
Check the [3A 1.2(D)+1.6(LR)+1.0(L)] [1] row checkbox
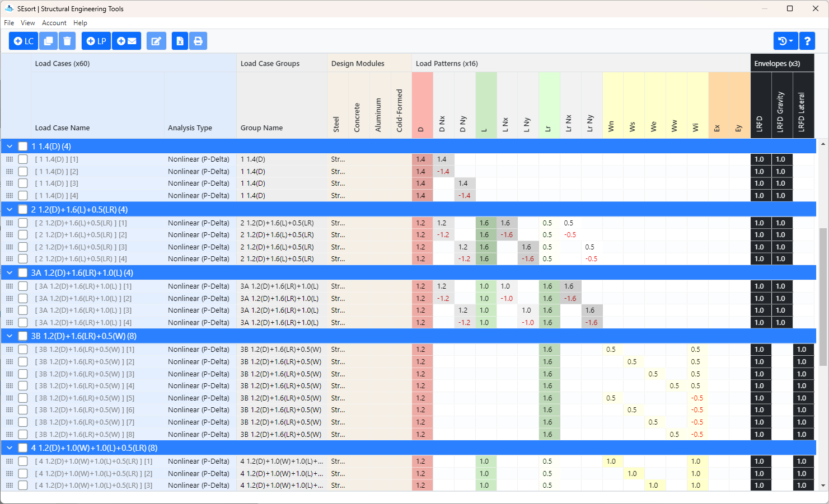coord(23,286)
